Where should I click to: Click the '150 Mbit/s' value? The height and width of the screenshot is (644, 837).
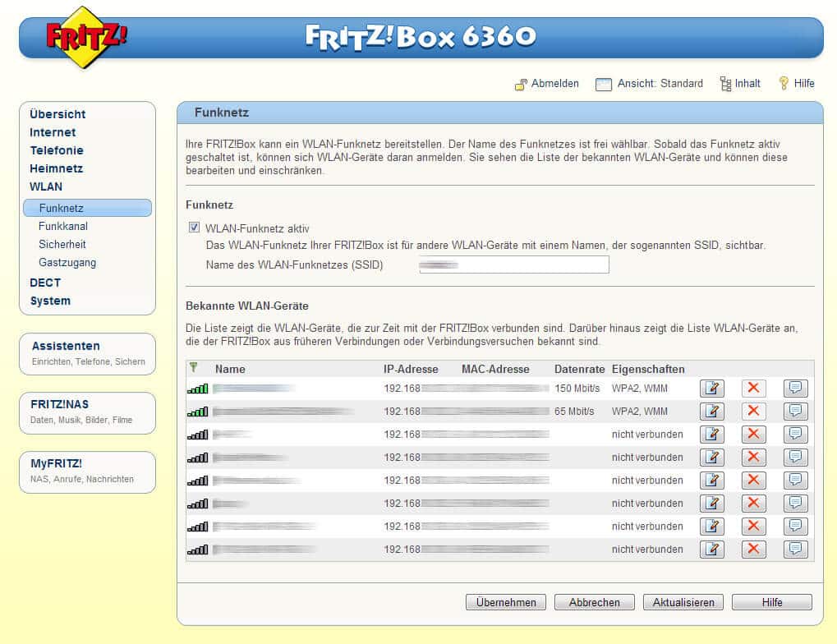click(x=577, y=389)
